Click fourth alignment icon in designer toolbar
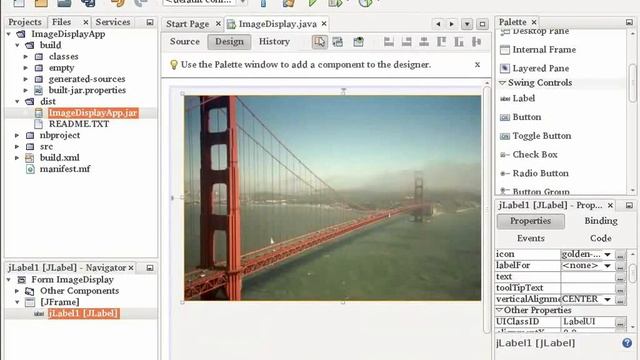Viewport: 640px width, 360px height. point(441,42)
